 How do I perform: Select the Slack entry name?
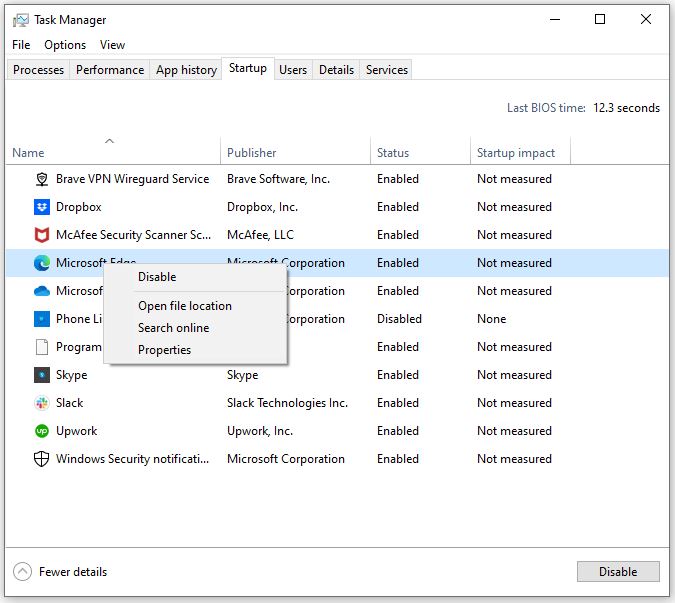click(69, 403)
